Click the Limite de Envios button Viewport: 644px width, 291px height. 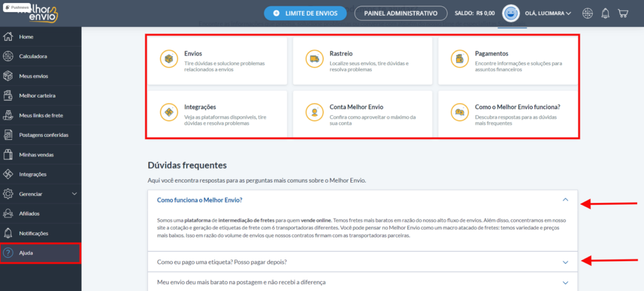(306, 13)
